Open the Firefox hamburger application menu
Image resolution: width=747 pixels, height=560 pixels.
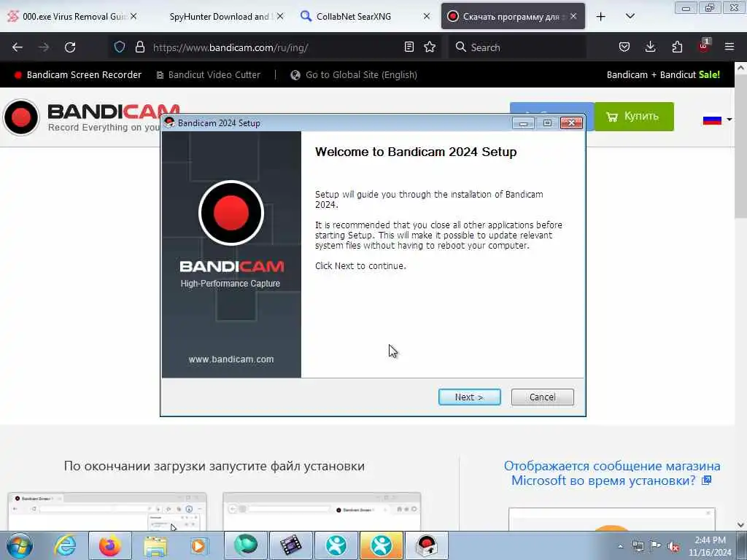pos(729,47)
